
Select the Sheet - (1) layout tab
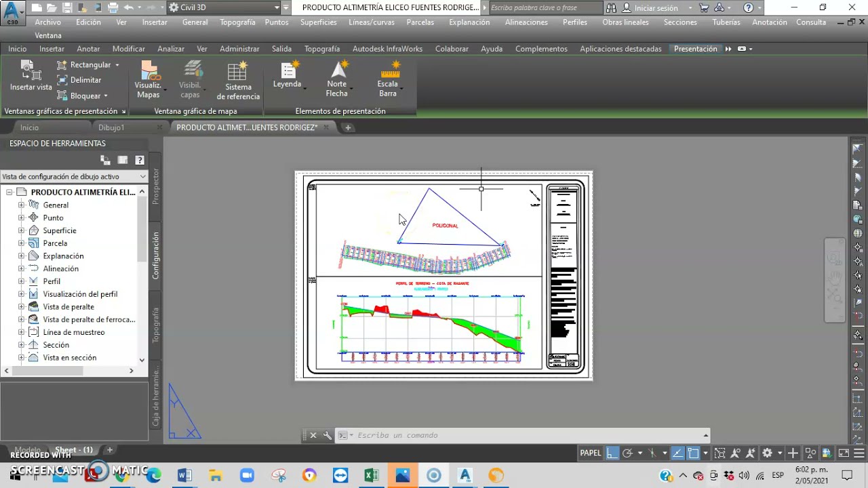[73, 450]
